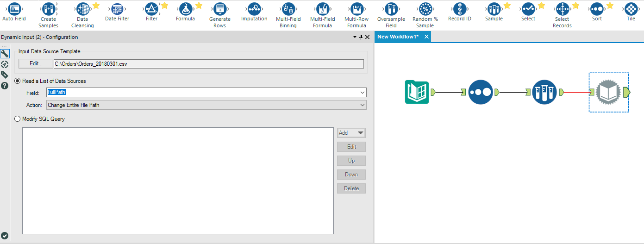Toggle favorite star on Select Records
Image resolution: width=644 pixels, height=244 pixels.
point(575,6)
